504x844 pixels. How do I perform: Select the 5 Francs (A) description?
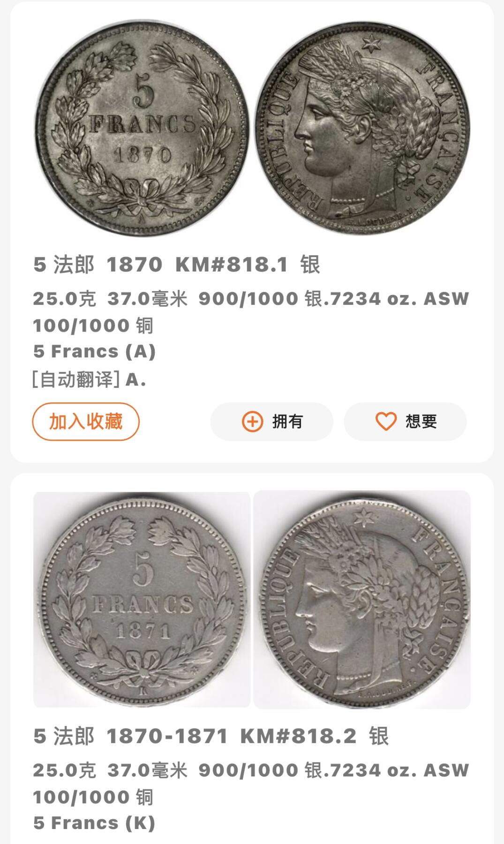(94, 352)
